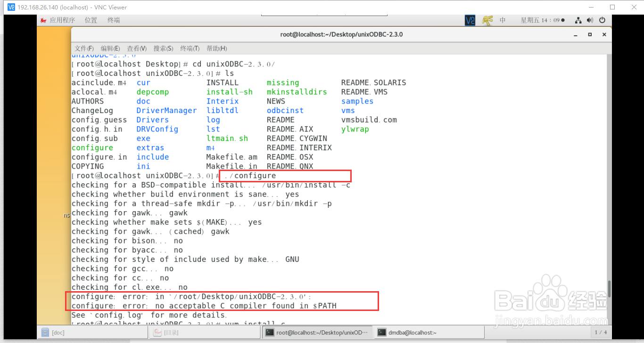Image resolution: width=644 pixels, height=343 pixels.
Task: Maximize the terminal window
Action: coord(590,34)
